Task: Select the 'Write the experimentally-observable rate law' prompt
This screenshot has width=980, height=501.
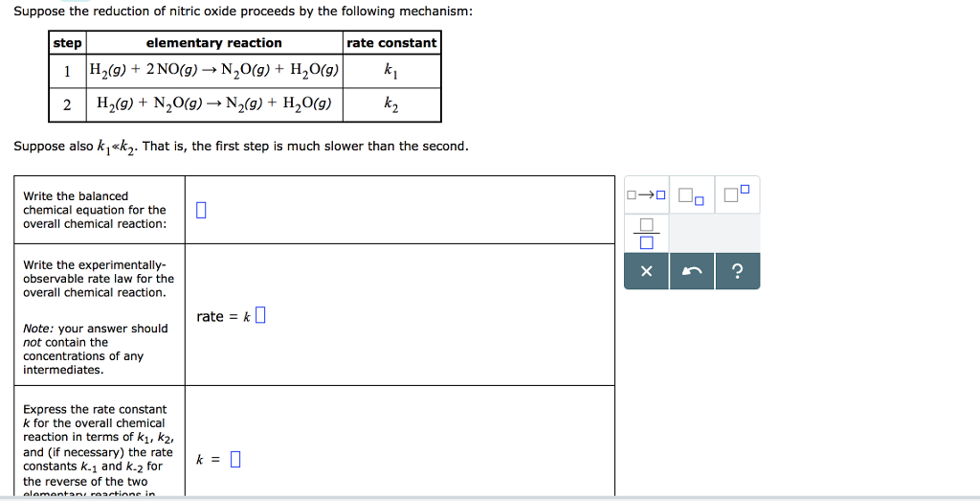Action: (99, 279)
